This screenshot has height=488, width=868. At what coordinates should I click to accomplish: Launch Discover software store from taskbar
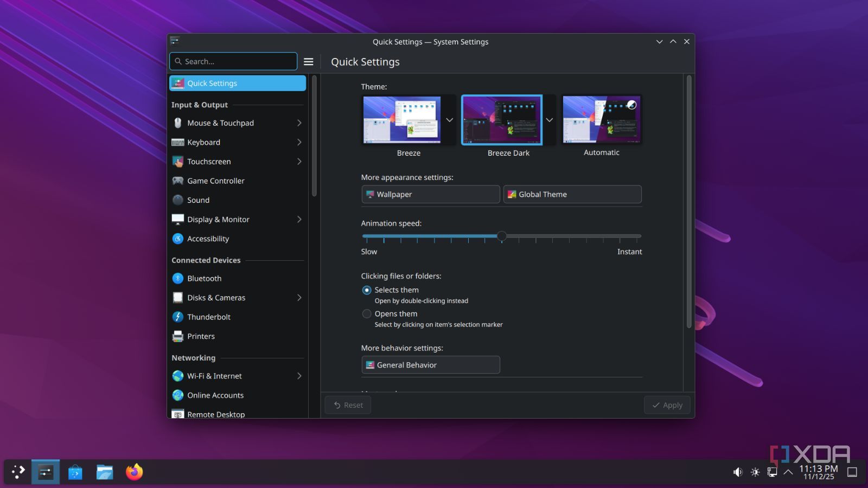coord(75,472)
